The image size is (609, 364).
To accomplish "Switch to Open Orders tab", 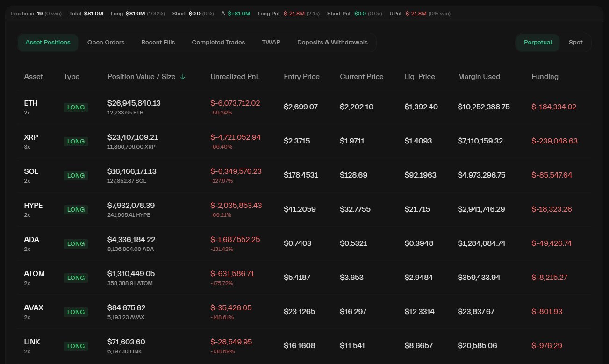I will [x=106, y=43].
